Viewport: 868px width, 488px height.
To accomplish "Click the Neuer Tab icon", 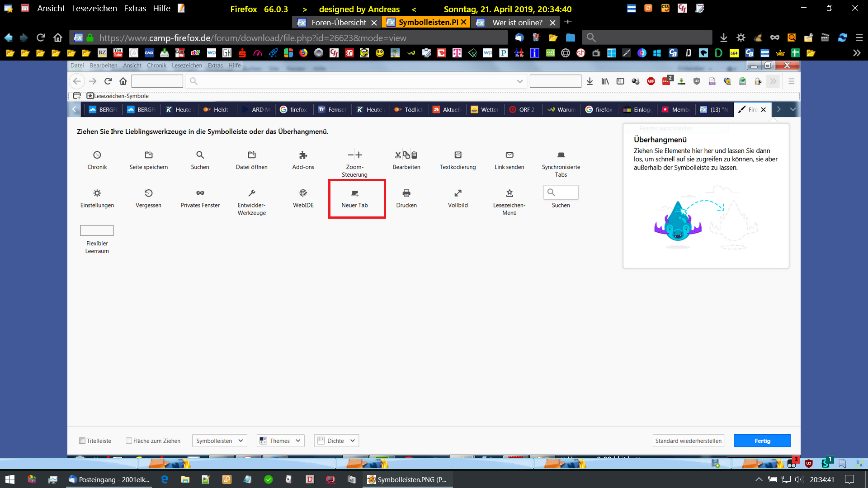I will click(354, 193).
